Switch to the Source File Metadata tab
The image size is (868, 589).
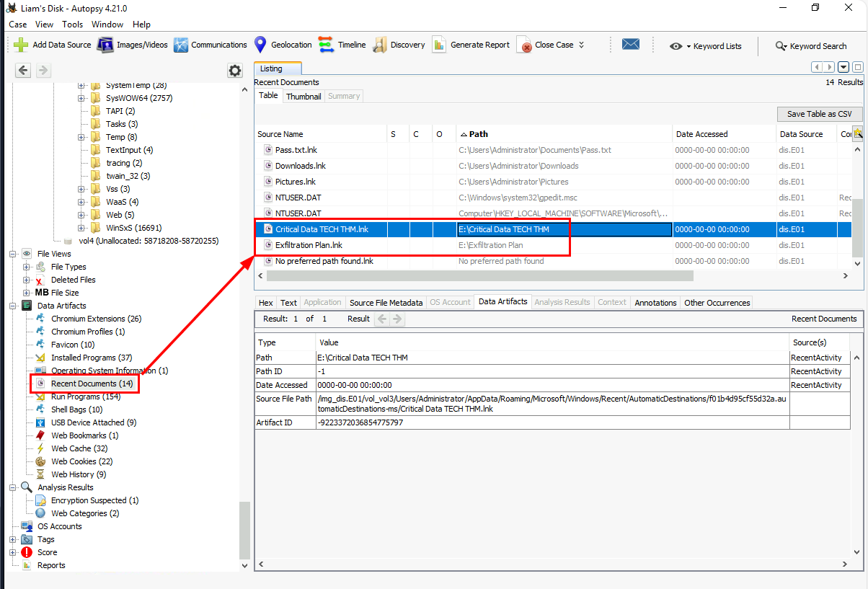pos(386,303)
